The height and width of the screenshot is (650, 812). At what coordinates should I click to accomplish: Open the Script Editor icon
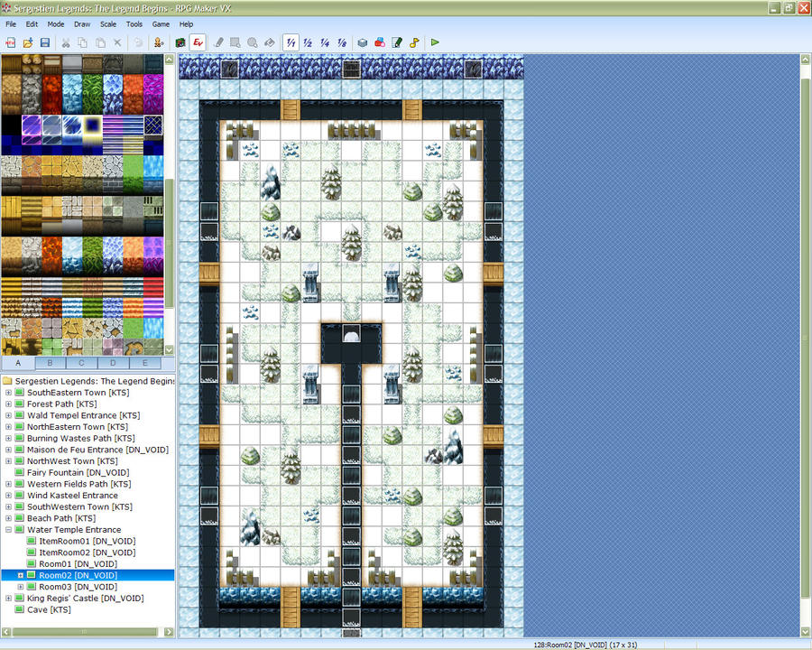[x=397, y=42]
